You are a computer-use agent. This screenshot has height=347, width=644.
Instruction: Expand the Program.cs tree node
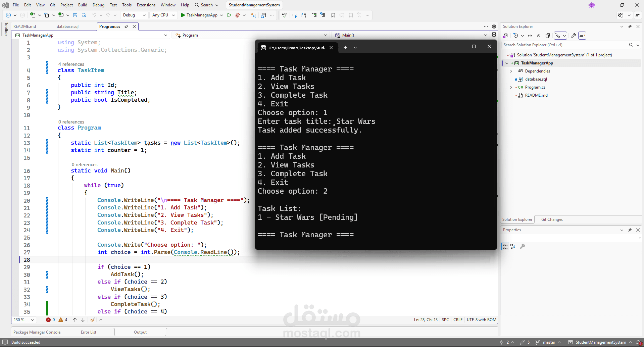[x=511, y=87]
